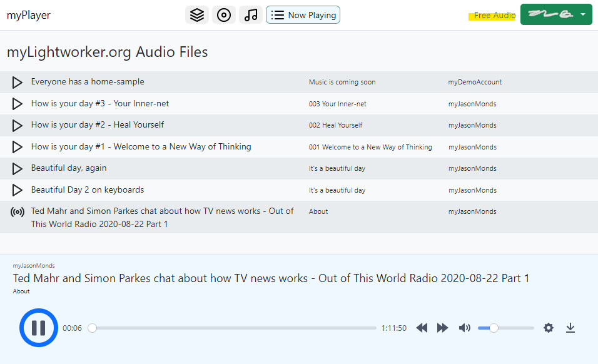This screenshot has width=598, height=364.
Task: Click the highlighted Free Audio link
Action: (494, 16)
